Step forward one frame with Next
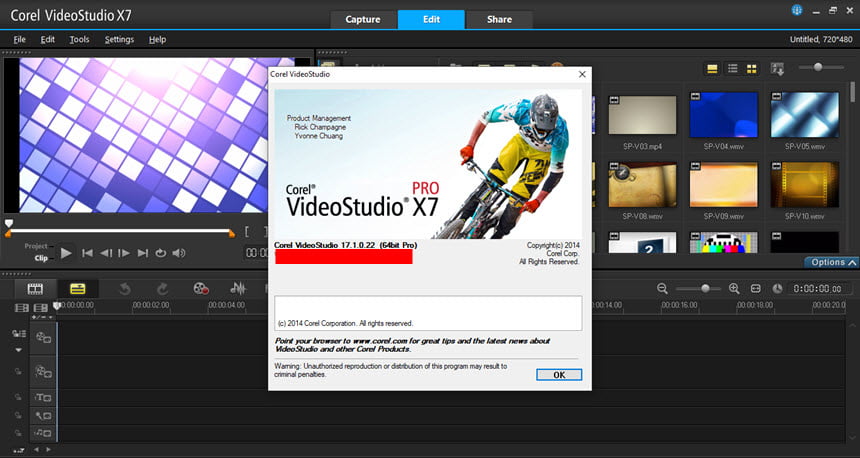This screenshot has width=860, height=458. [x=124, y=253]
